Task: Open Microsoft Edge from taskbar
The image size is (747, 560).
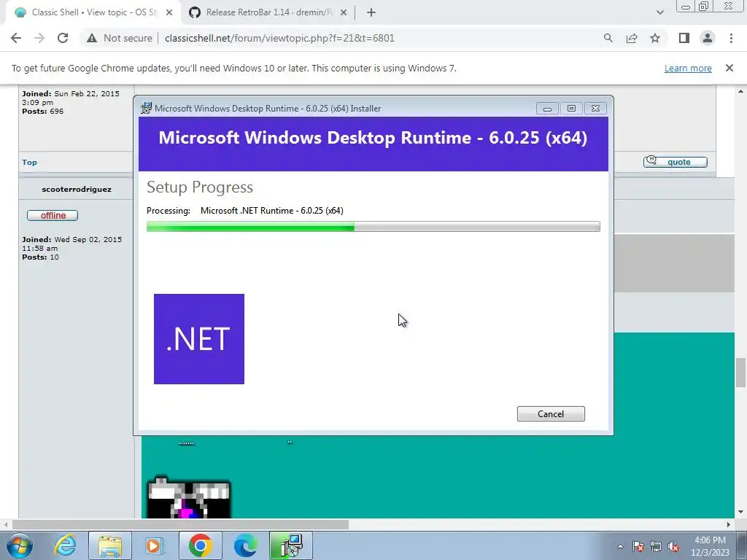Action: (245, 545)
